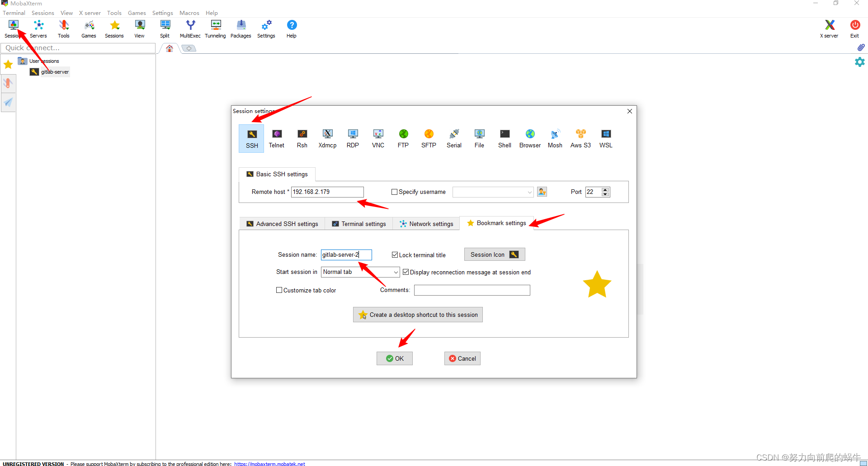The height and width of the screenshot is (466, 868).
Task: Open the mobaxterm.mobatek.net link
Action: click(269, 464)
